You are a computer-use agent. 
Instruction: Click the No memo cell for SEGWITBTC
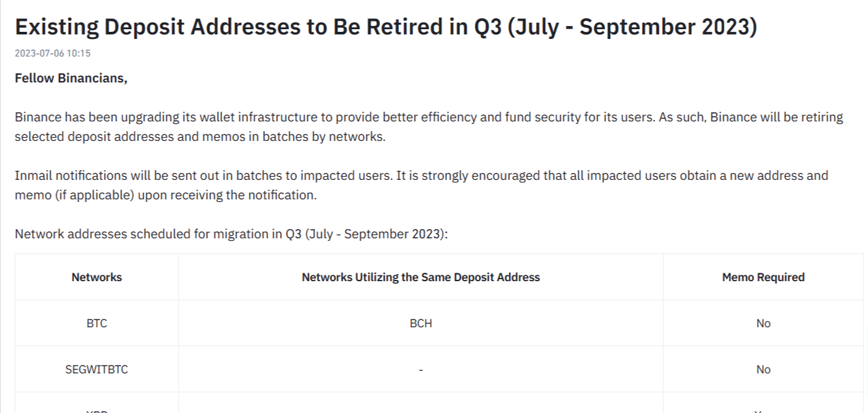763,369
